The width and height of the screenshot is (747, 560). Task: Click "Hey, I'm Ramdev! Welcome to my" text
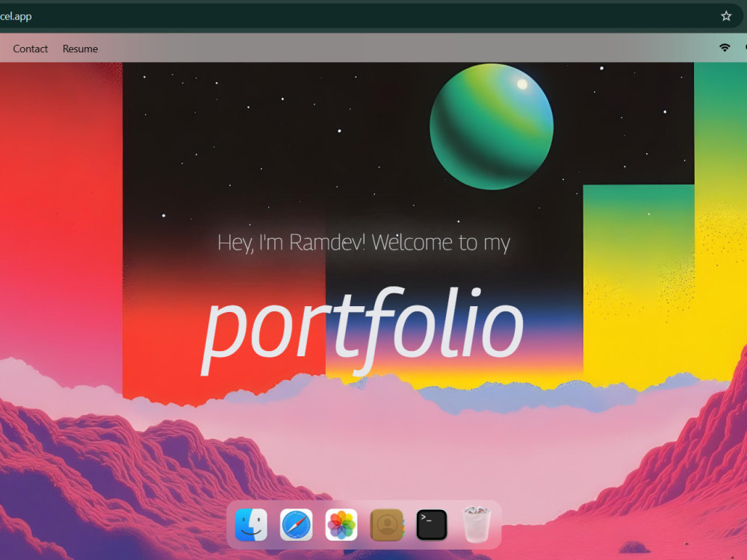point(364,243)
